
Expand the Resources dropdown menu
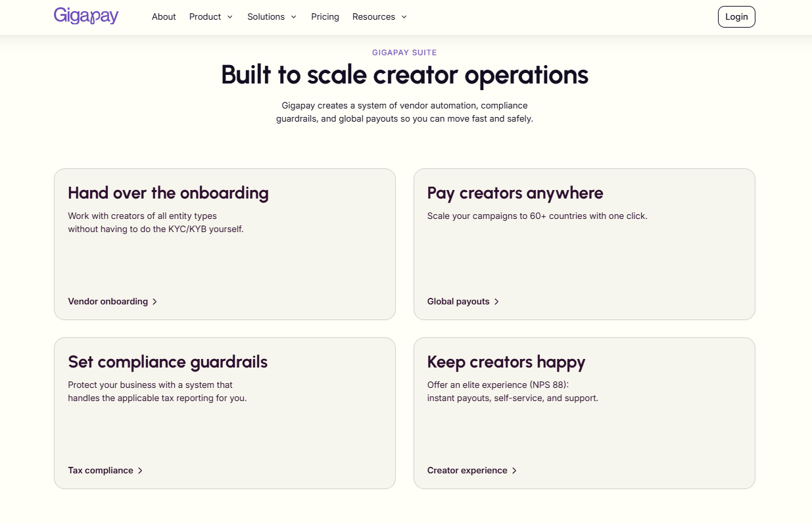click(x=380, y=17)
